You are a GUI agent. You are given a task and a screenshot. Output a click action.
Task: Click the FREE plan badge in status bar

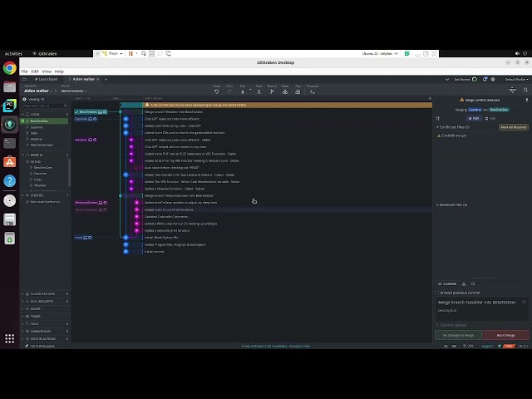(509, 346)
